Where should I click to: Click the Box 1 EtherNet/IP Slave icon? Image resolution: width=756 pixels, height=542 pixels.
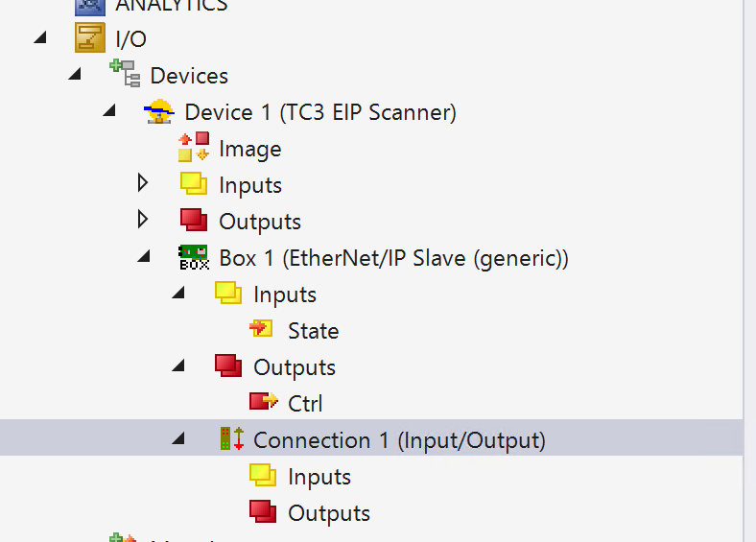pyautogui.click(x=194, y=257)
